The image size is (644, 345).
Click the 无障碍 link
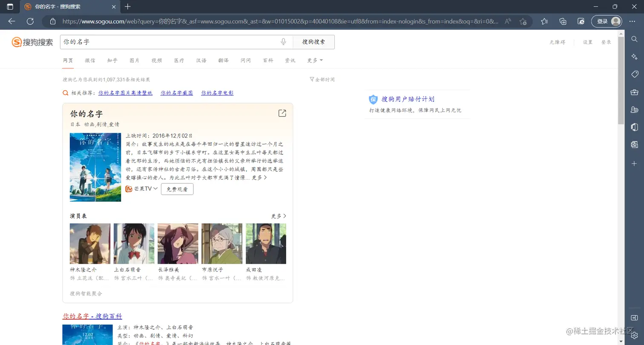pyautogui.click(x=558, y=42)
